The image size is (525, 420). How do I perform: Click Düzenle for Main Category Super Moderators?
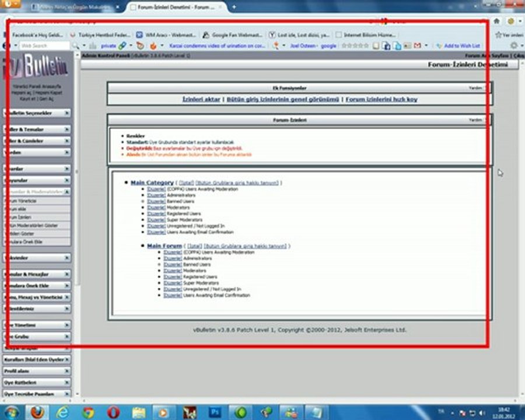pos(156,220)
